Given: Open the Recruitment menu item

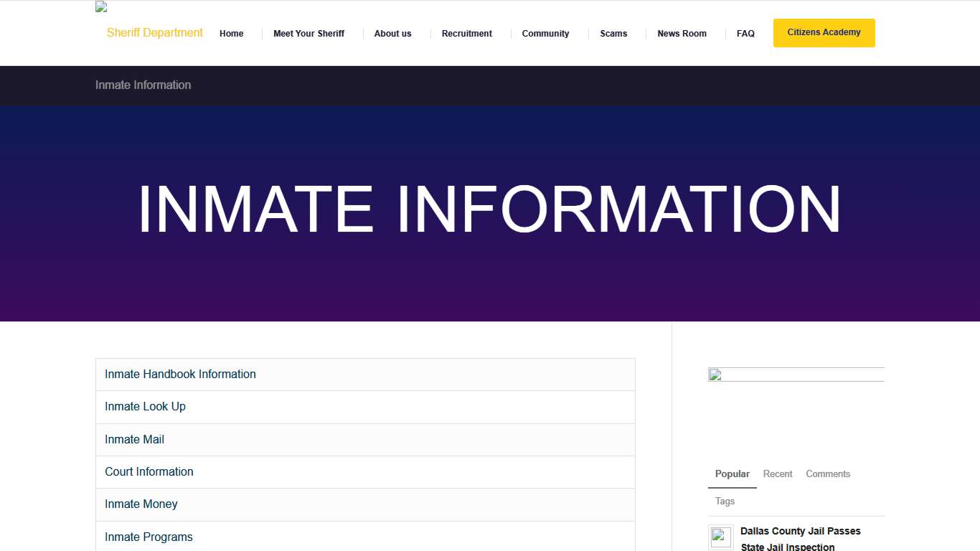Looking at the screenshot, I should (x=466, y=33).
